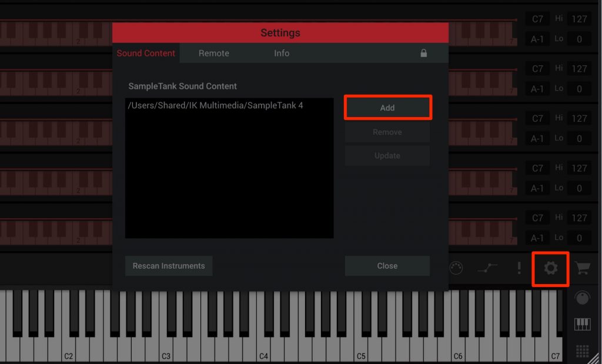
Task: Switch to the Remote tab
Action: [213, 53]
